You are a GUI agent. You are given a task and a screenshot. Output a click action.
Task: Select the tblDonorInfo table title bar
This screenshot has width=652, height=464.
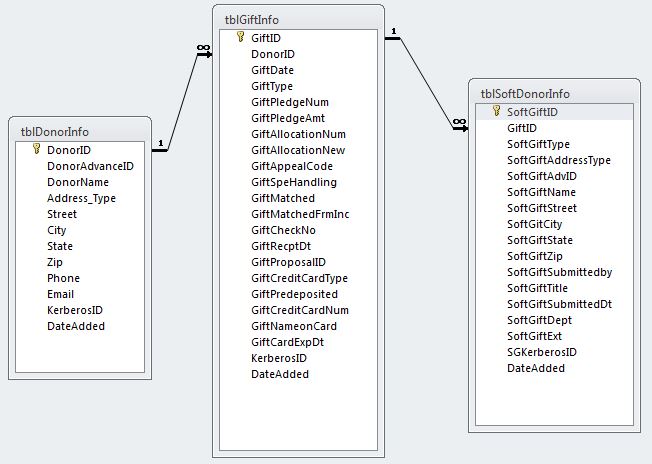80,132
